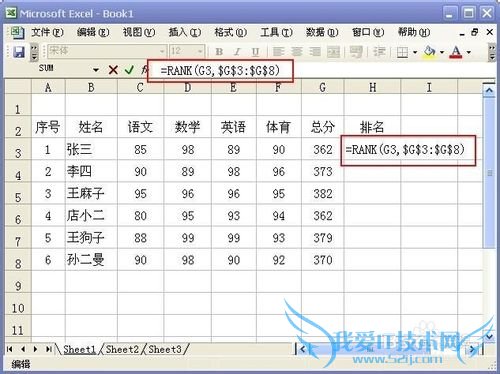
Task: Confirm formula with green checkmark
Action: coord(129,70)
